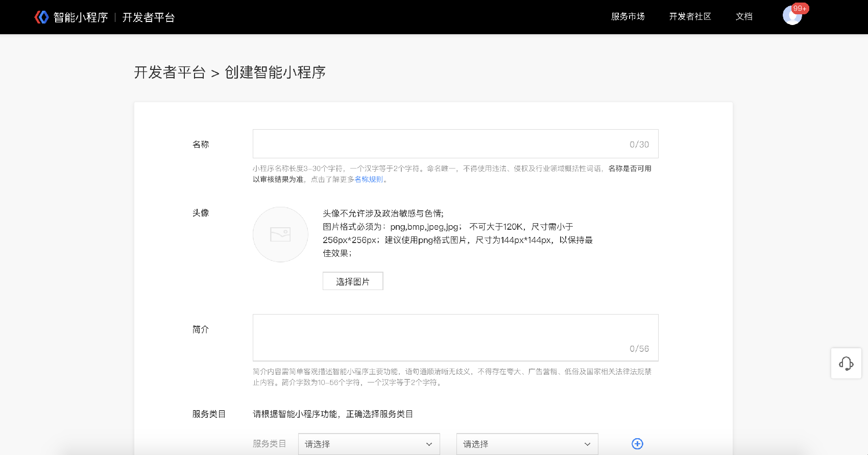This screenshot has height=455, width=868.
Task: Expand the first 请选择 服务类目 dropdown
Action: pos(369,444)
